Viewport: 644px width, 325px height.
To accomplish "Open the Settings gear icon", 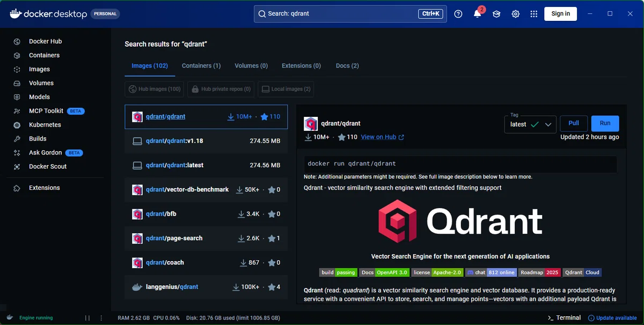I will pos(515,14).
